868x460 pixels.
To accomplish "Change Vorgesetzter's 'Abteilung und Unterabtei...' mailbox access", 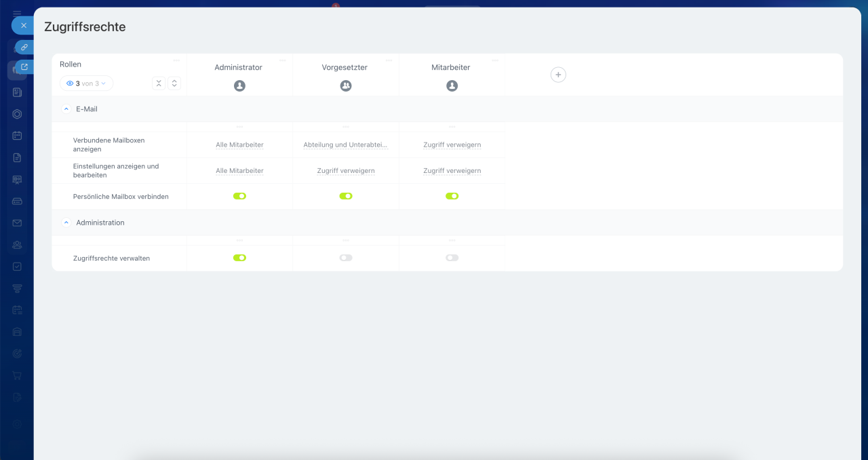I will 346,145.
